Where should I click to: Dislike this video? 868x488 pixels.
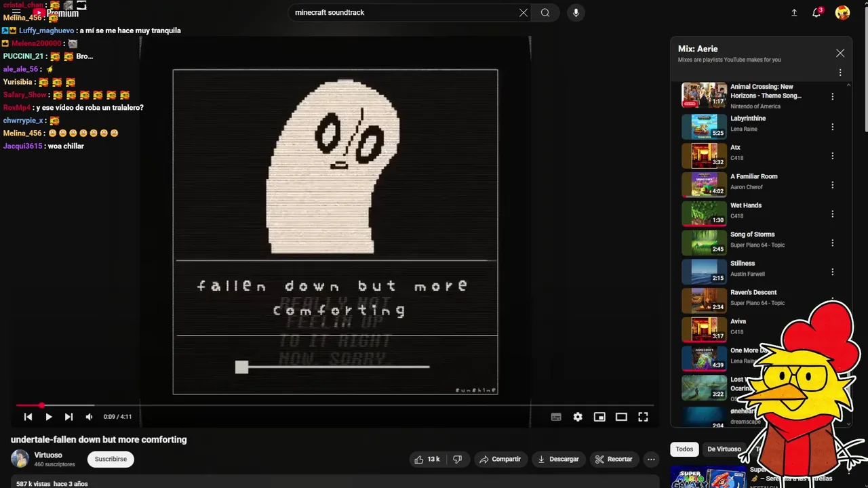coord(457,459)
